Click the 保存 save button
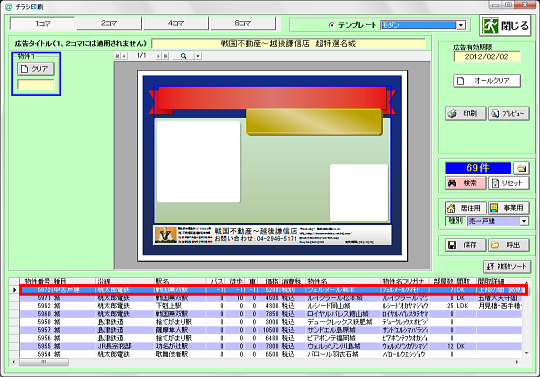Screen dimensions: 540x377 [466, 245]
